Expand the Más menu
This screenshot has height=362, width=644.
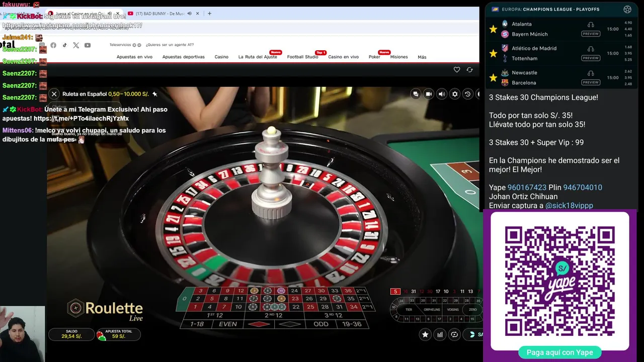click(422, 57)
